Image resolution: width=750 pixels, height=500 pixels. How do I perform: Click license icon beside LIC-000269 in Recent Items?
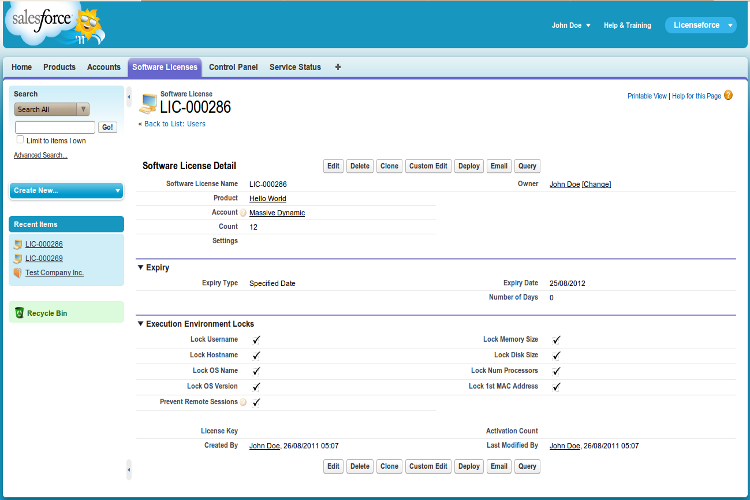click(18, 259)
